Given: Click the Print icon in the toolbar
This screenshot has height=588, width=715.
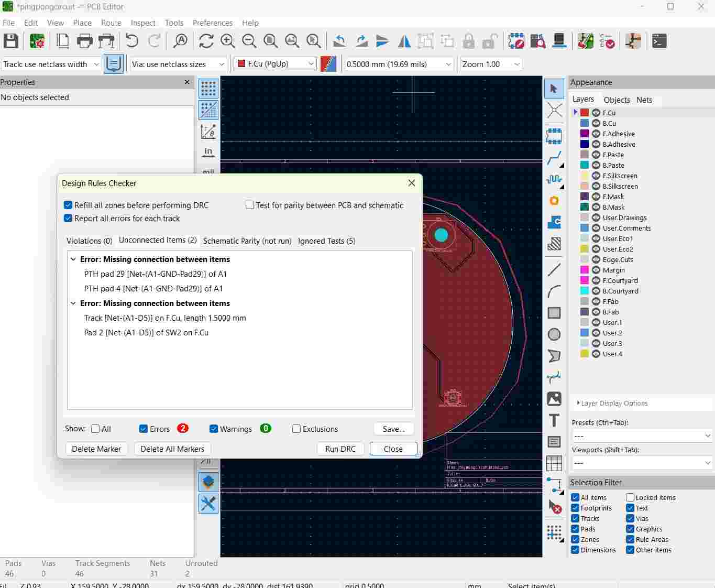Looking at the screenshot, I should (x=84, y=41).
